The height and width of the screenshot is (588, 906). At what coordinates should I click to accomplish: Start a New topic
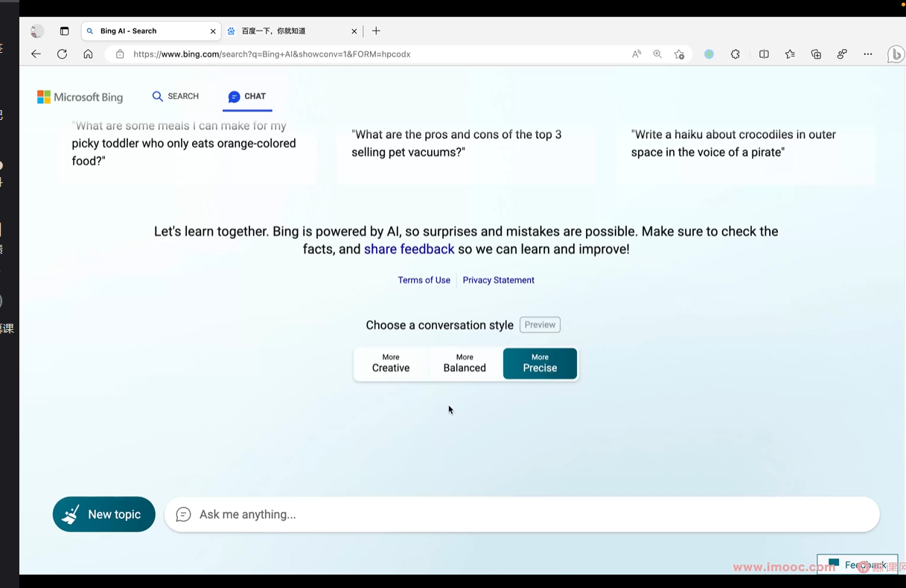pos(104,514)
